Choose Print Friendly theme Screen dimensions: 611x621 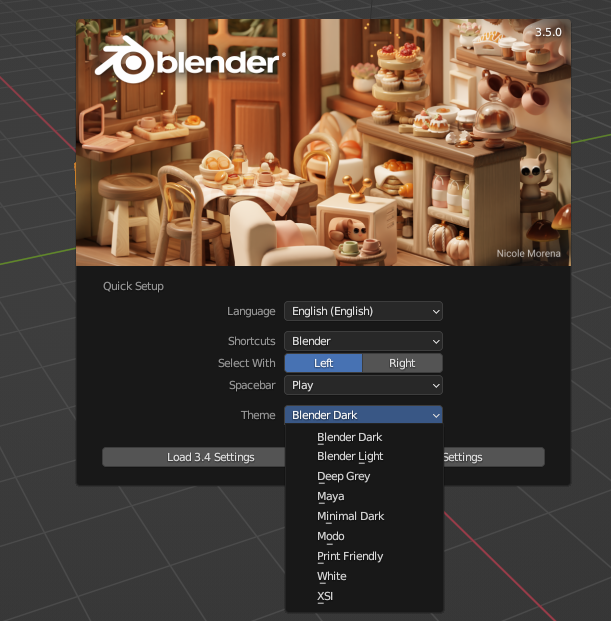tap(364, 556)
